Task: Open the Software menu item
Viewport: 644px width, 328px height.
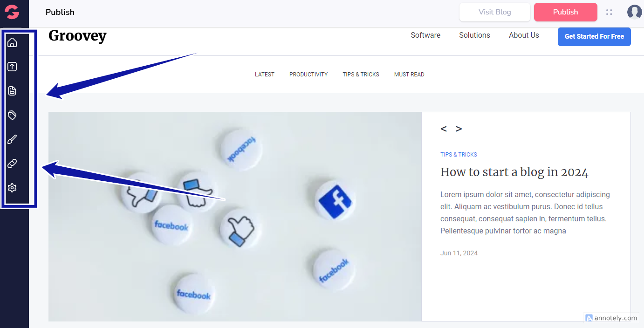Action: click(425, 35)
